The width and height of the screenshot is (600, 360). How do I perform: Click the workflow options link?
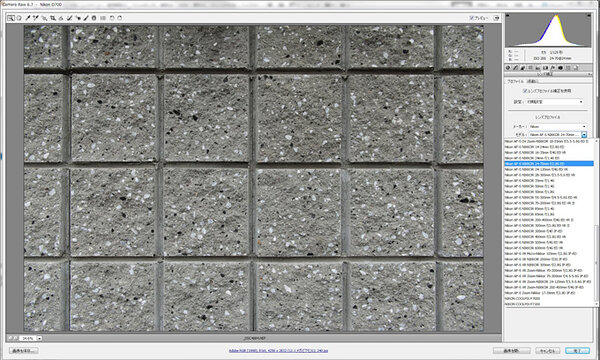click(278, 350)
